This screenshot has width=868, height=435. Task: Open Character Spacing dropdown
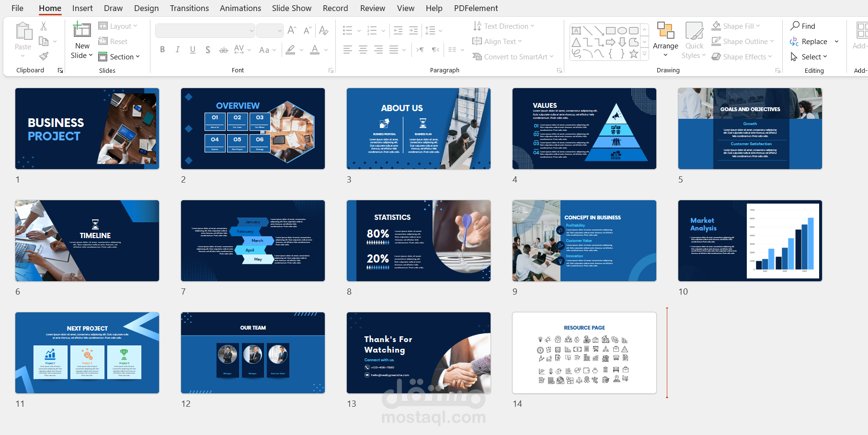pos(242,49)
